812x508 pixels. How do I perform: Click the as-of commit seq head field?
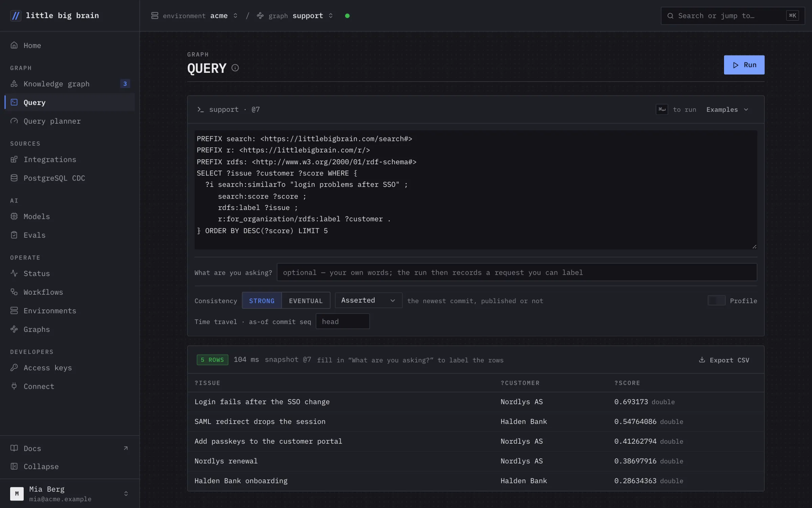(x=342, y=321)
